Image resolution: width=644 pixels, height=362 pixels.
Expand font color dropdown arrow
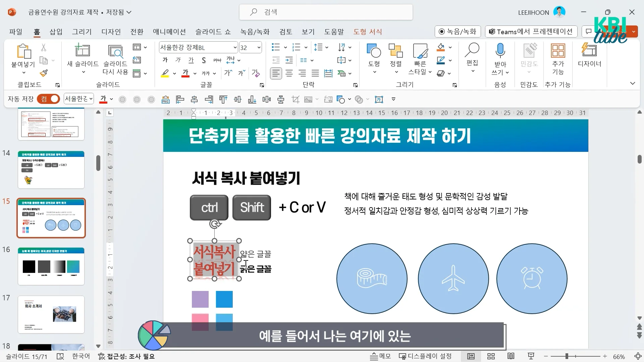(195, 73)
